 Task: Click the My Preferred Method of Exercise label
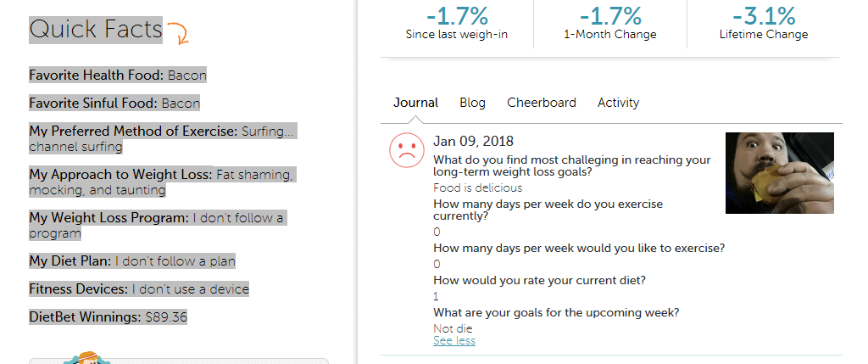[133, 132]
